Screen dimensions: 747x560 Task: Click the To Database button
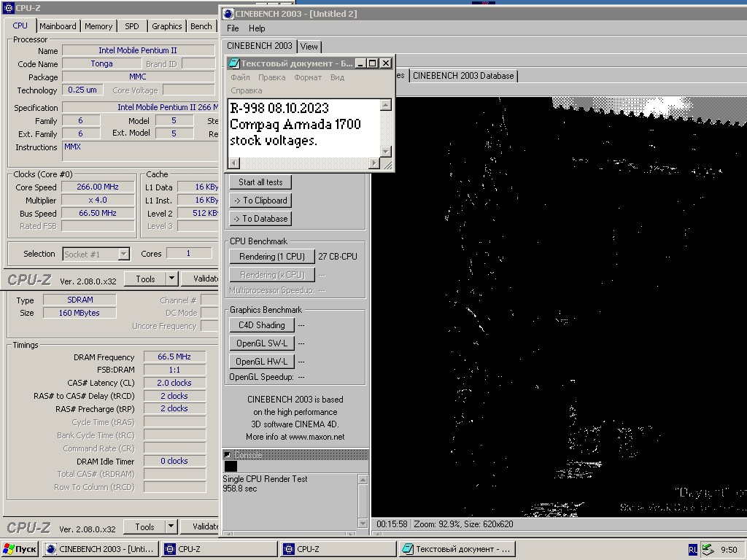point(260,219)
